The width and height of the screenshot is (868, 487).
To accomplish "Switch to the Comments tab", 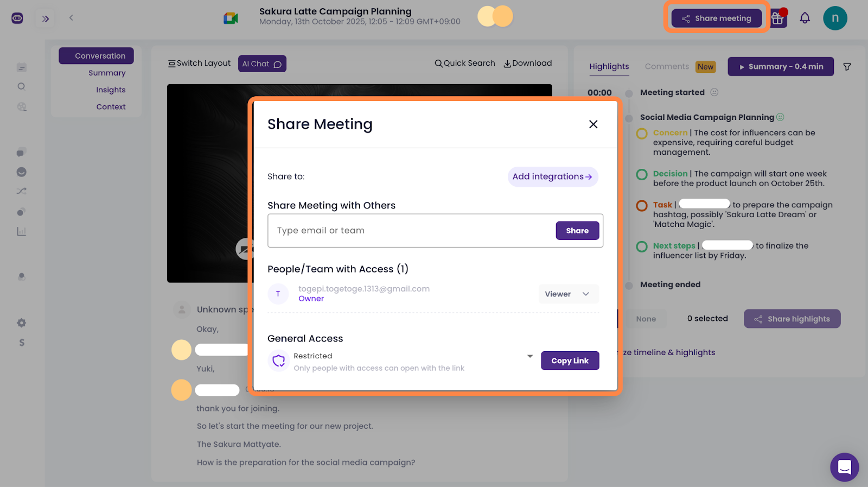I will tap(667, 66).
